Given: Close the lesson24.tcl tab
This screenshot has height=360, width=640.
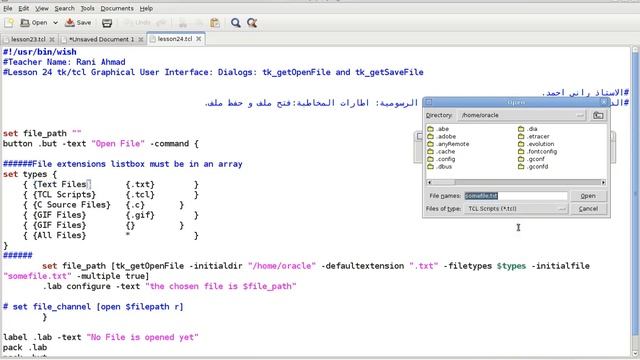Looking at the screenshot, I should (198, 39).
